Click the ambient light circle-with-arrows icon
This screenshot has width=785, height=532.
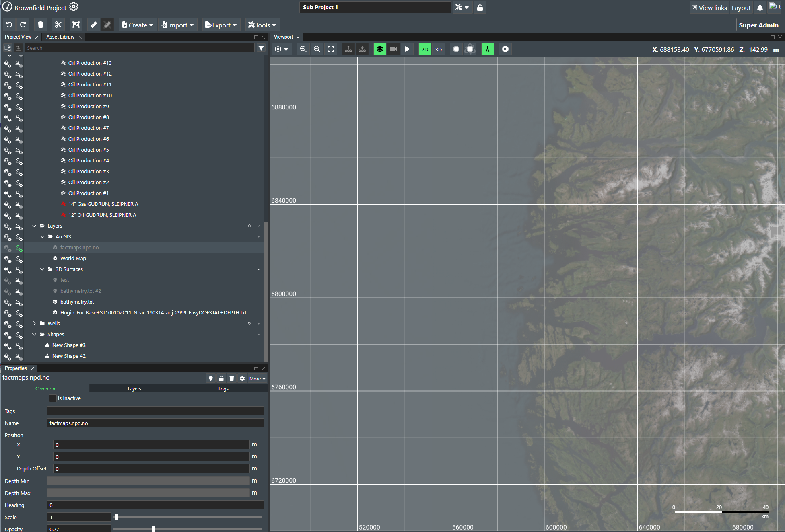pyautogui.click(x=470, y=49)
